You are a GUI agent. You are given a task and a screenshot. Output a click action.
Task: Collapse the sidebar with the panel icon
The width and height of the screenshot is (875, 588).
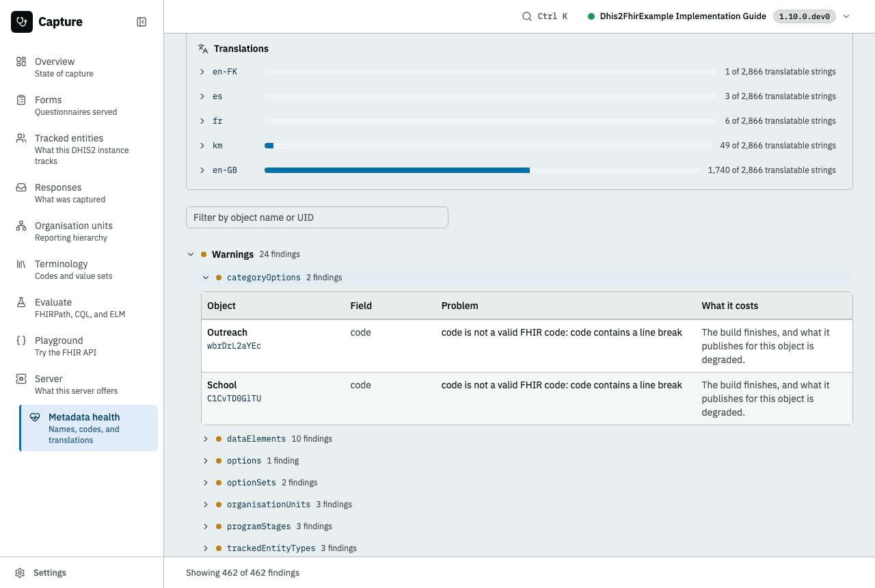[142, 22]
